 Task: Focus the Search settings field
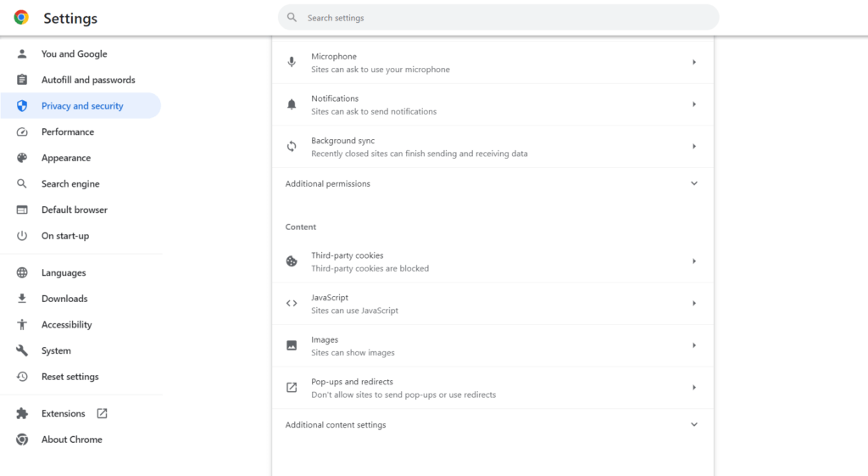pos(498,18)
